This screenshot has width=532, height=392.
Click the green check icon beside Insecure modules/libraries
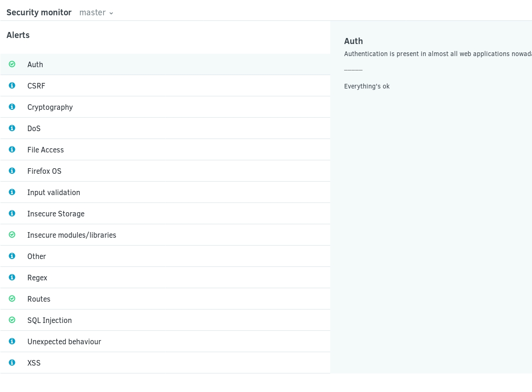pyautogui.click(x=12, y=235)
